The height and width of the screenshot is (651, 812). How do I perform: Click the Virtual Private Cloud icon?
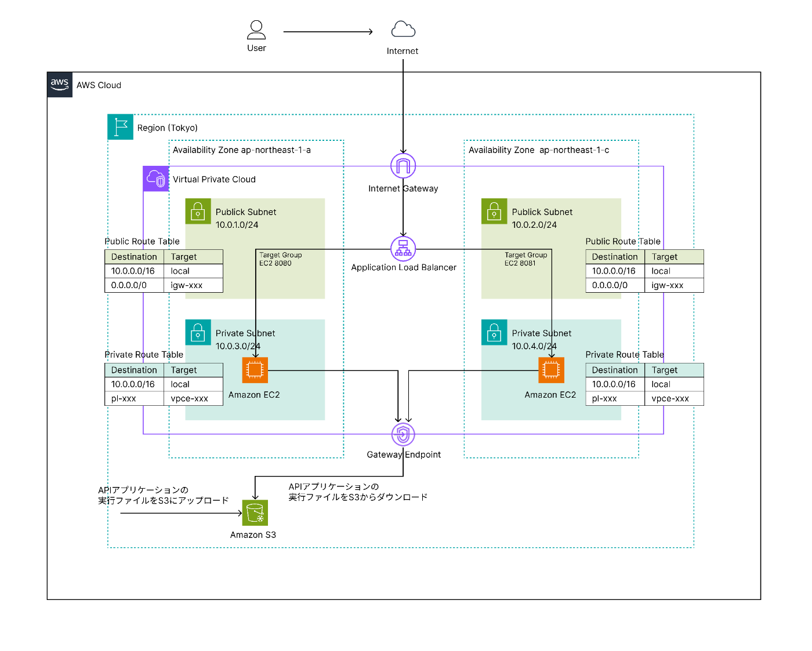click(x=156, y=179)
